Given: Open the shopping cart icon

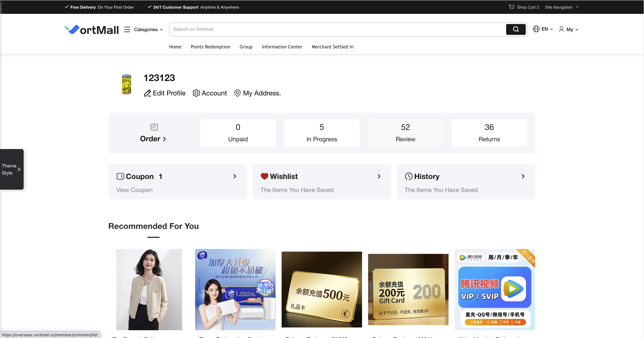Looking at the screenshot, I should coord(511,7).
